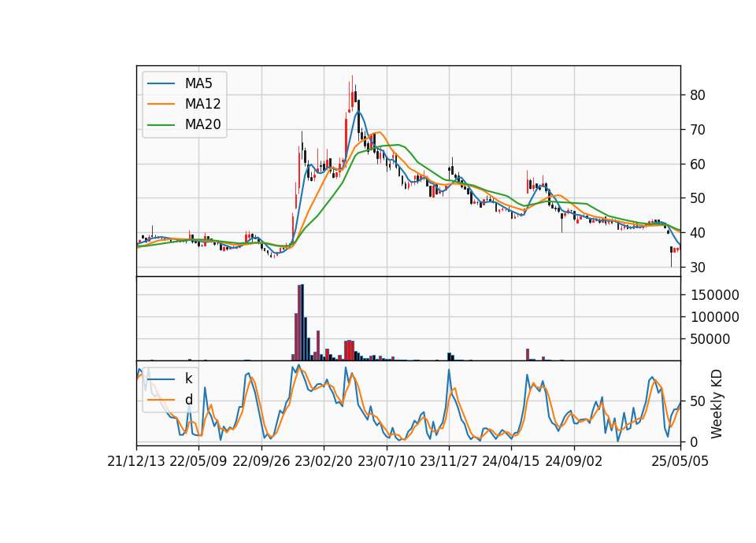Click the MA12 legend label
Screen dimensions: 756x543
pos(202,104)
